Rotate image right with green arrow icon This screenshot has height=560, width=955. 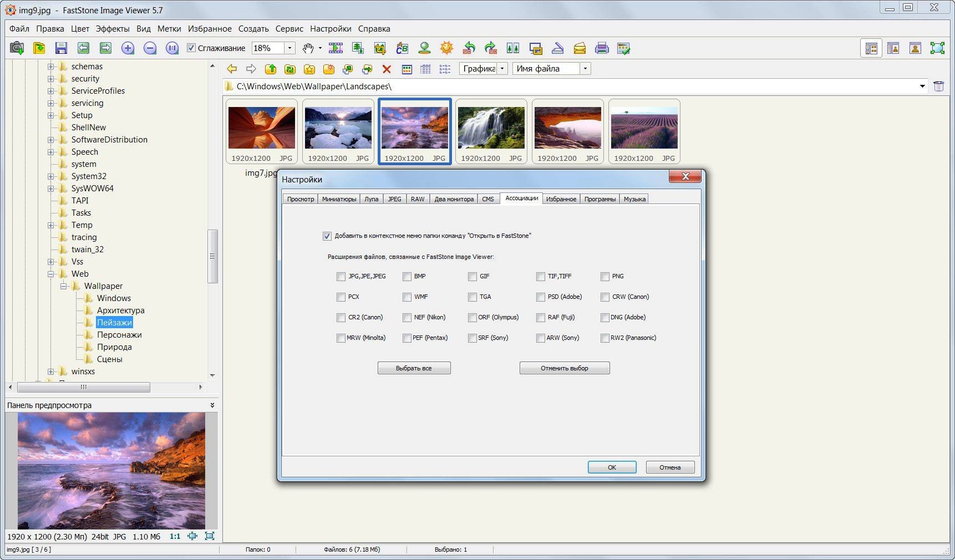[x=491, y=48]
